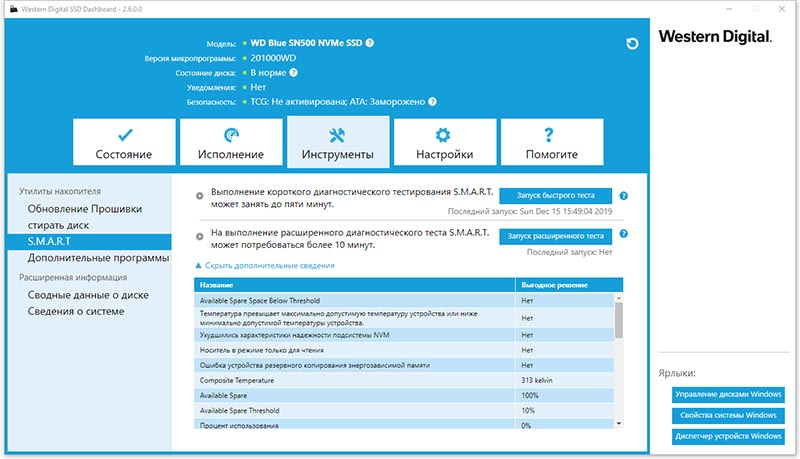Open help icon next to WD Blue SN500 model

pyautogui.click(x=370, y=43)
